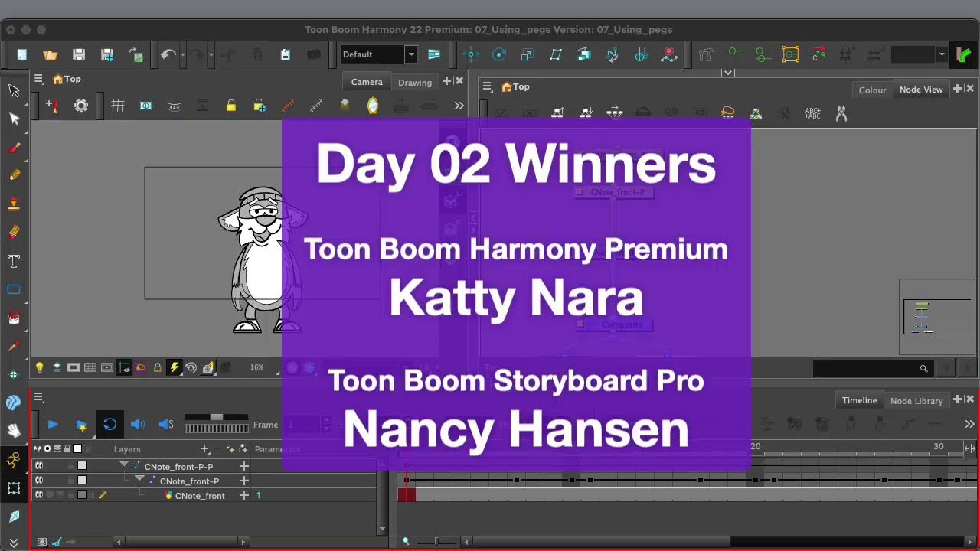Click the Paste clipboard icon
Screen dimensions: 980x551
(285, 54)
